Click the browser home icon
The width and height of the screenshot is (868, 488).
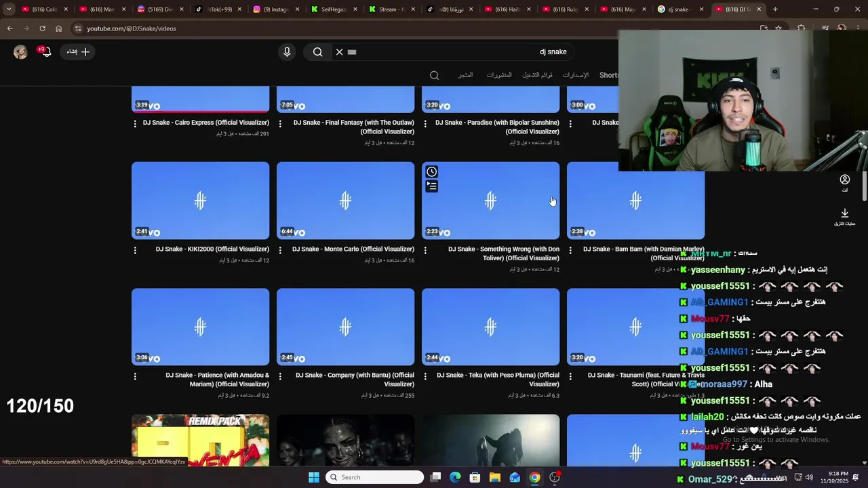pos(58,28)
